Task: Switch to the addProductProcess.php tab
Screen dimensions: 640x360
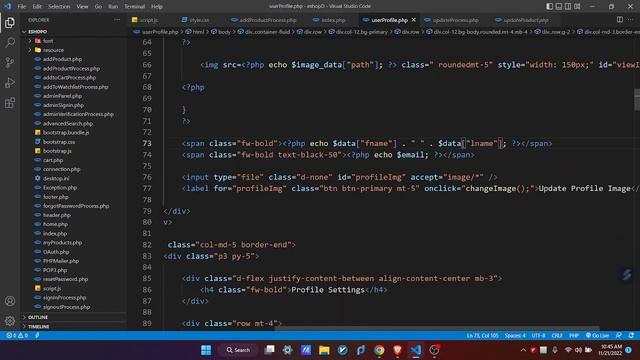Action: 267,20
